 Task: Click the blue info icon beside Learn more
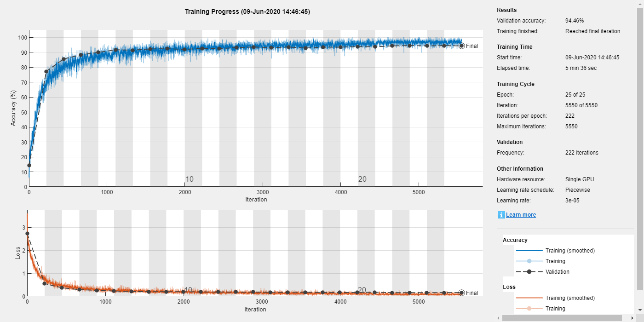(x=501, y=215)
